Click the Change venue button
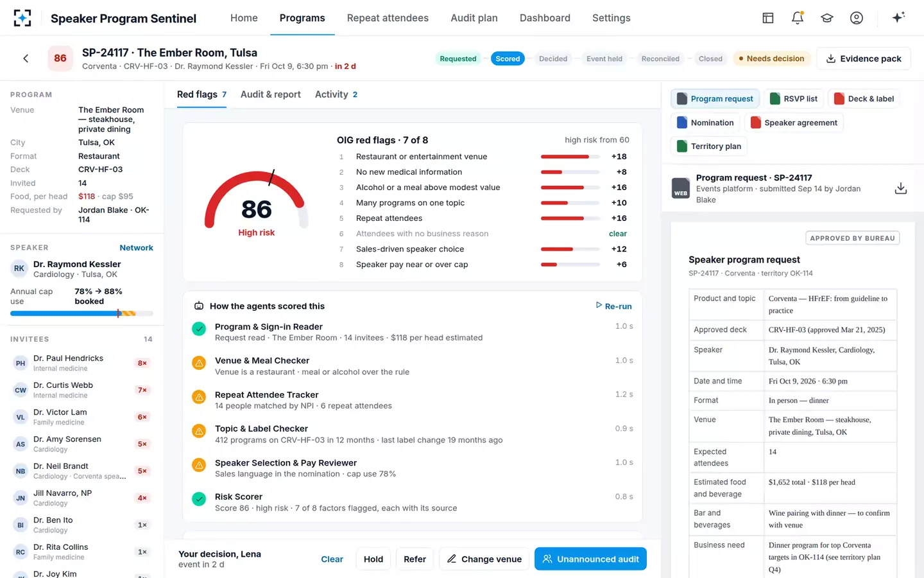924x578 pixels. click(484, 559)
